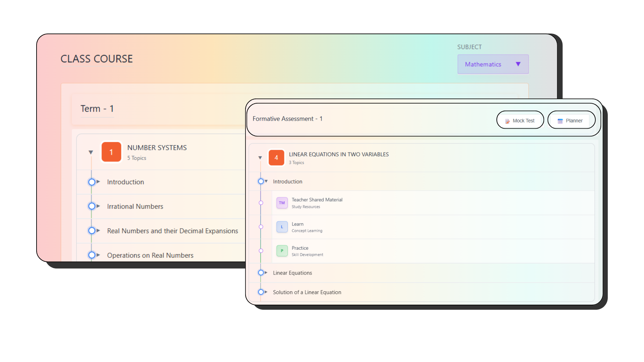Select the Formative Assessment - 1 header
The height and width of the screenshot is (362, 644).
click(x=287, y=119)
